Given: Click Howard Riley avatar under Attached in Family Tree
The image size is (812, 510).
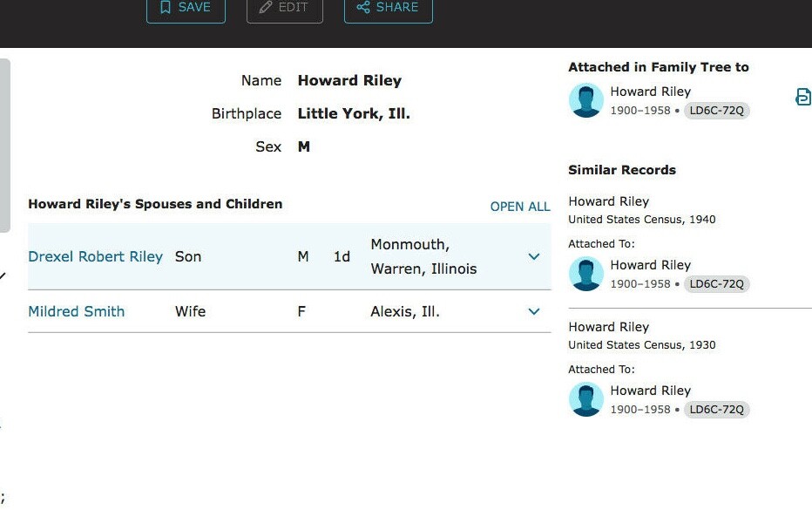Looking at the screenshot, I should pyautogui.click(x=585, y=100).
